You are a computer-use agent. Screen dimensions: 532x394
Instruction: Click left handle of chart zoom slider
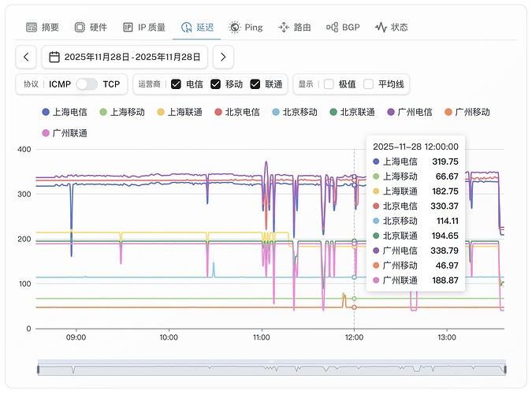click(x=39, y=370)
